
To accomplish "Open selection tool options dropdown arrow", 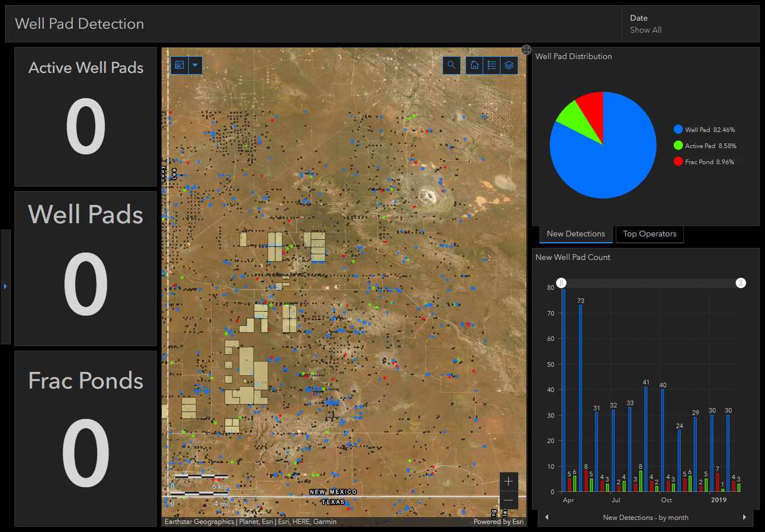I will 195,65.
